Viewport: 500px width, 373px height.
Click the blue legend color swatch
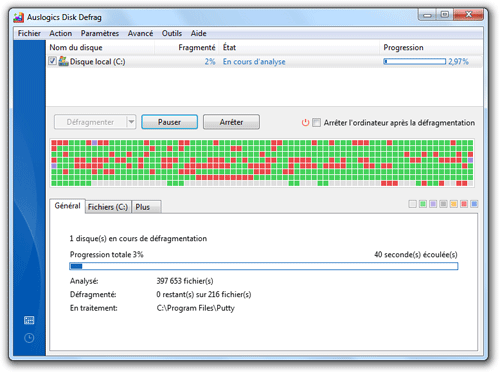(x=474, y=204)
